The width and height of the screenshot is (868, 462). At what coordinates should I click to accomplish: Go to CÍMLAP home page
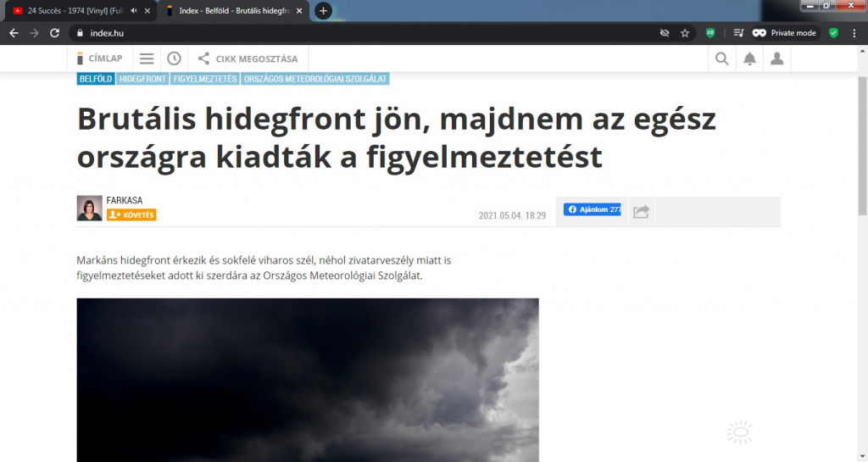(x=100, y=58)
